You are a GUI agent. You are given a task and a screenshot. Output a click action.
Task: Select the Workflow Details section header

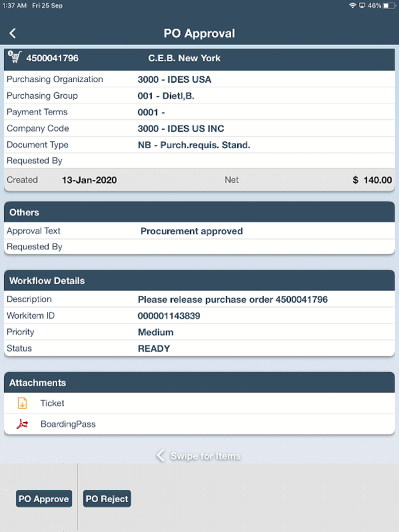coord(199,281)
